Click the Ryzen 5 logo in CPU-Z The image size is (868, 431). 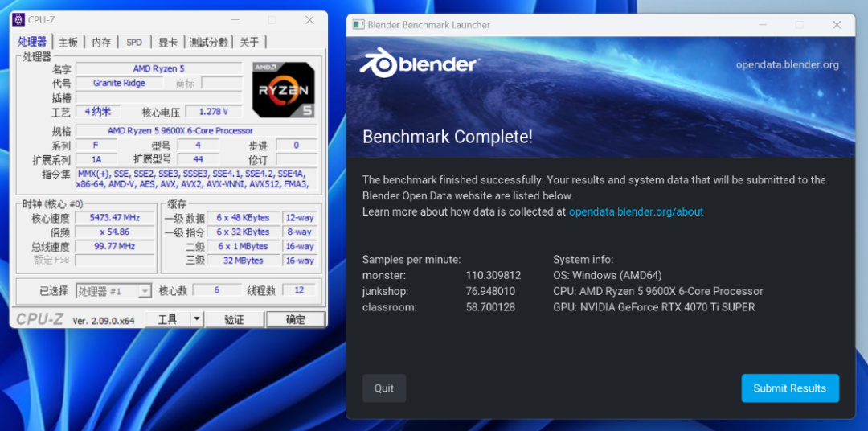pyautogui.click(x=284, y=90)
